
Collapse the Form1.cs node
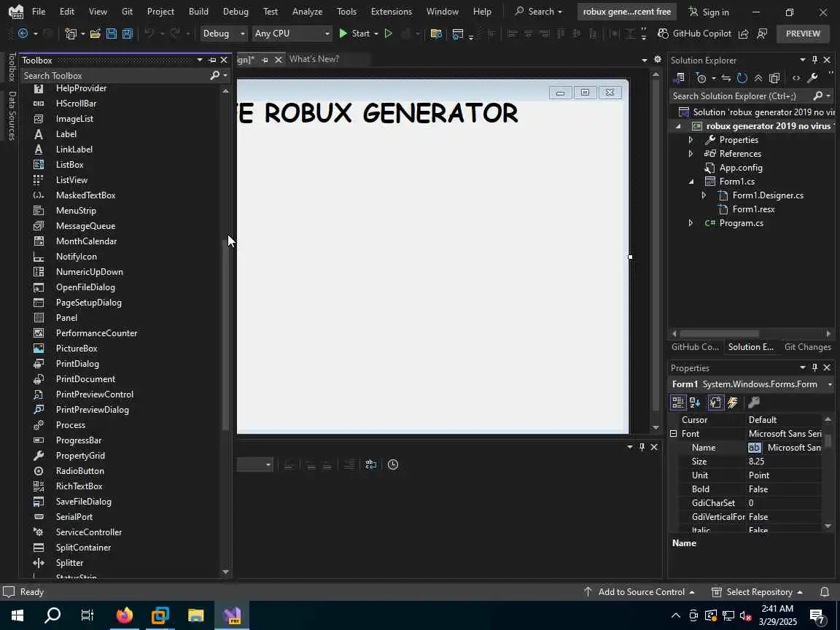[691, 182]
